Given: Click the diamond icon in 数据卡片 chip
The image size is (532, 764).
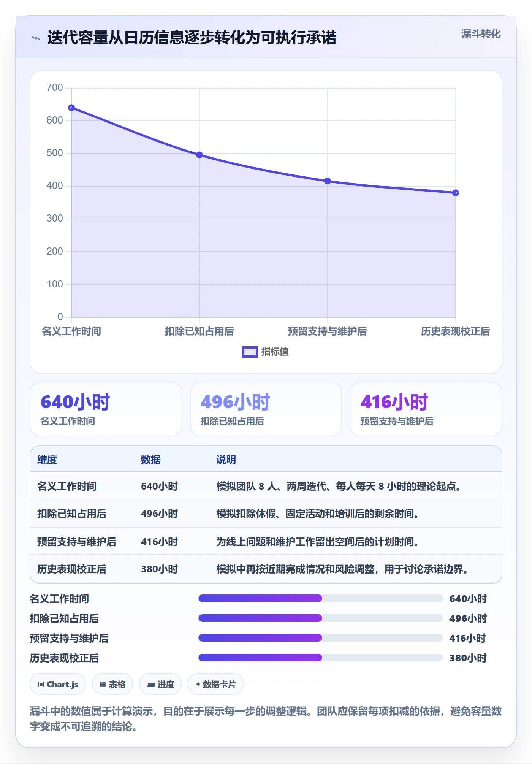Looking at the screenshot, I should tap(198, 684).
